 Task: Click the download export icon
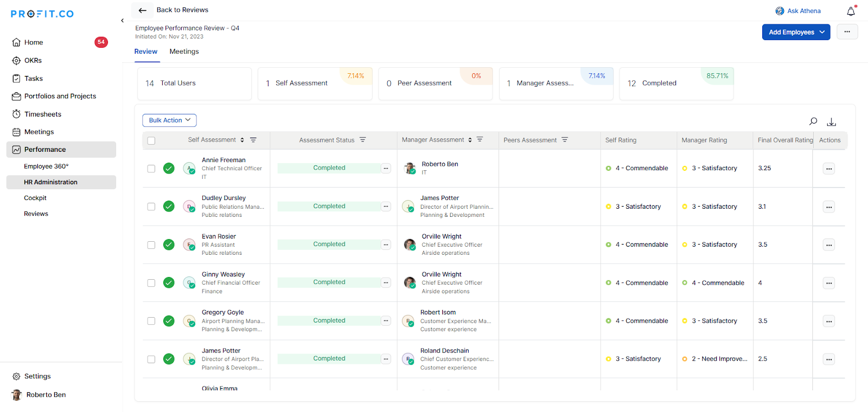(831, 121)
